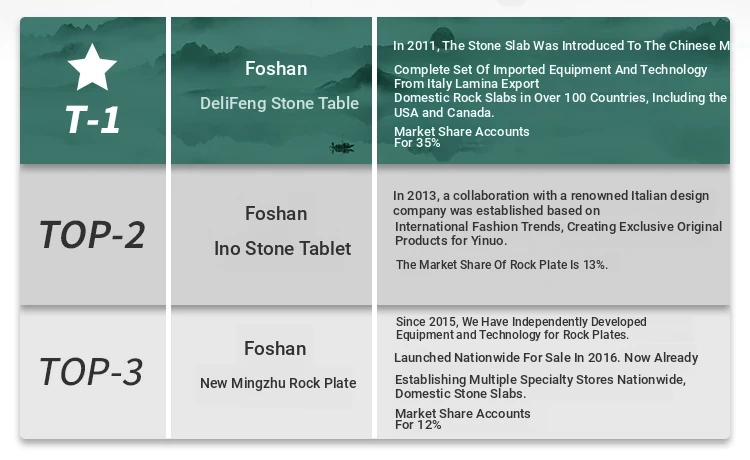Click the small boat in the painting
The width and height of the screenshot is (750, 460).
pyautogui.click(x=342, y=148)
